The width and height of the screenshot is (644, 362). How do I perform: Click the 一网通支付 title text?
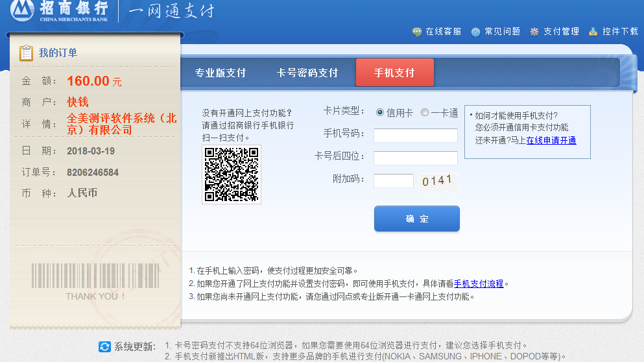tap(171, 10)
